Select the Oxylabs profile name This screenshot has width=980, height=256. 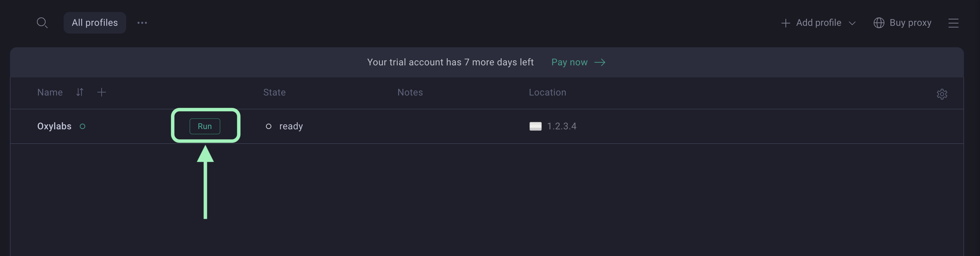54,126
